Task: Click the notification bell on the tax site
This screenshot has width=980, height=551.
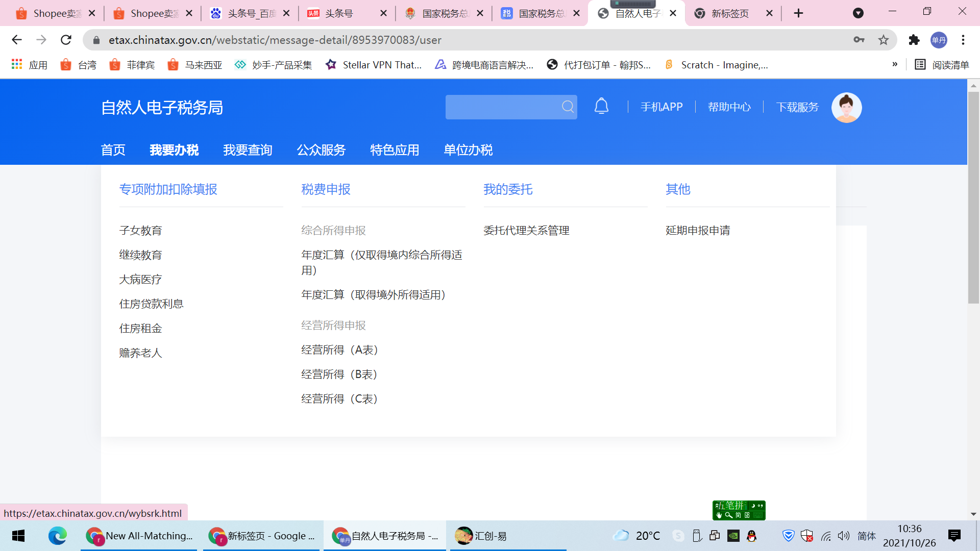Action: (x=601, y=106)
